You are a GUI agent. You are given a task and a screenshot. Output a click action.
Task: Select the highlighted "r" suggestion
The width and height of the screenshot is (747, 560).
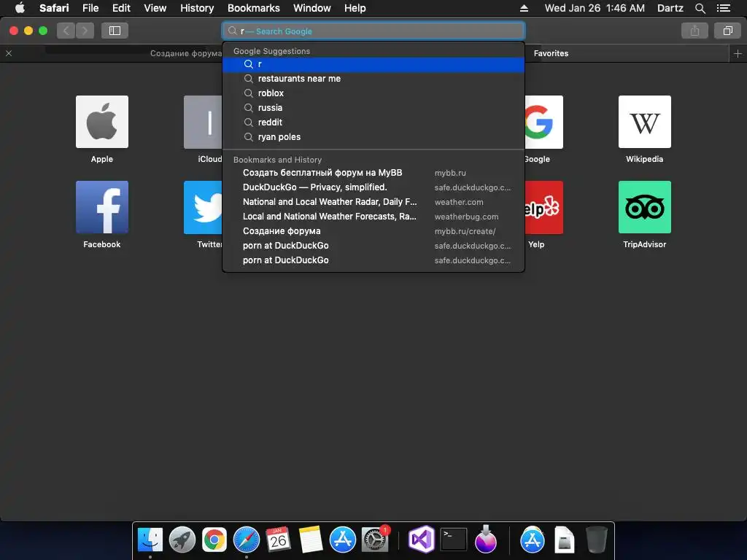click(x=373, y=64)
